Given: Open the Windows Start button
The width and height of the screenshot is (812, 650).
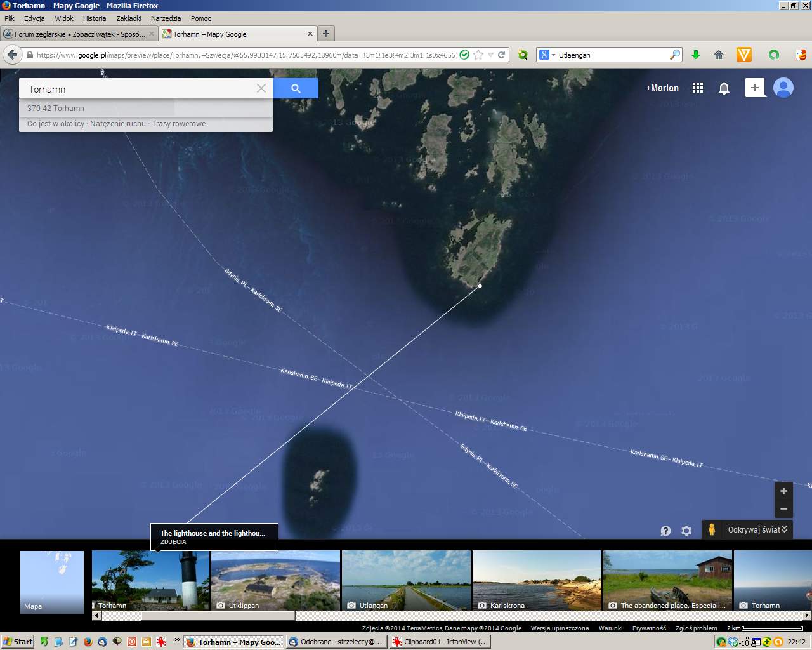Looking at the screenshot, I should 18,642.
